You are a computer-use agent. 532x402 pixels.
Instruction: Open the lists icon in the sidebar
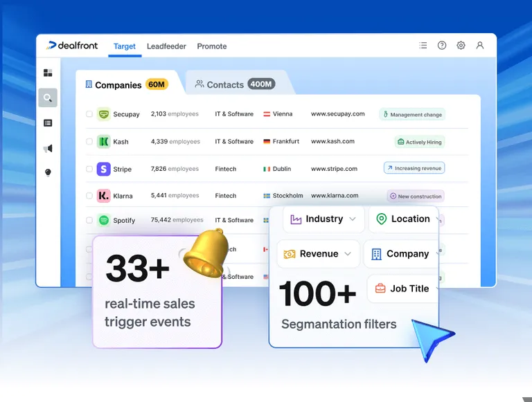tap(48, 123)
